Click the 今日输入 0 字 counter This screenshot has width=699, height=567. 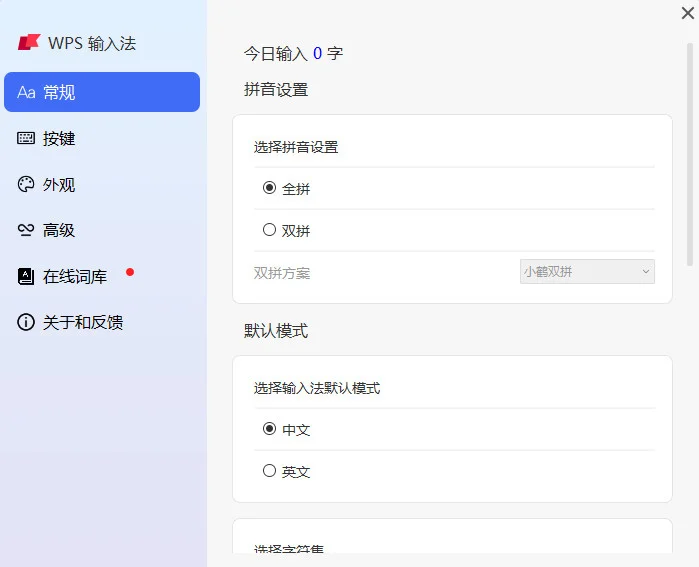(x=293, y=53)
